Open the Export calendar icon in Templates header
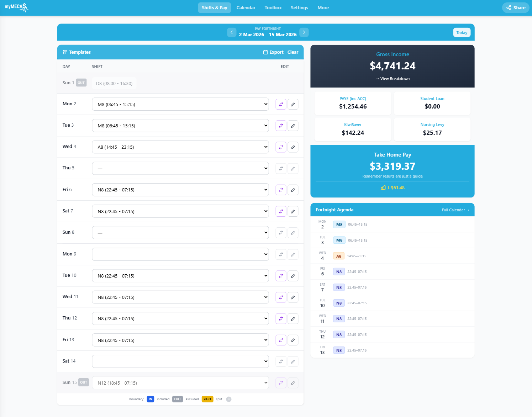This screenshot has height=417, width=532. coord(265,52)
